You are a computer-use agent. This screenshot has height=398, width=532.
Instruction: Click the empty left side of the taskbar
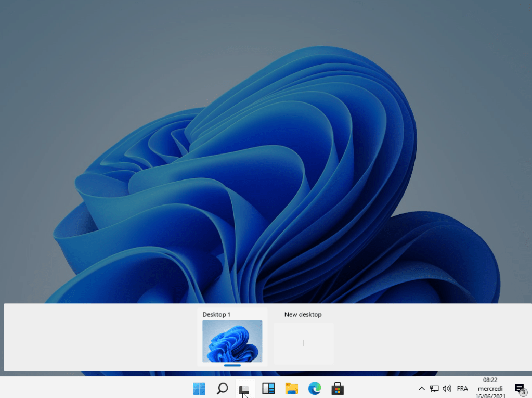[78, 388]
